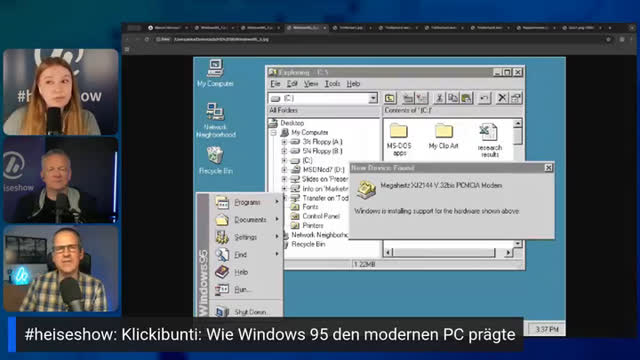Expand the Slides on 'Presen network node
640x360 pixels.
(284, 179)
